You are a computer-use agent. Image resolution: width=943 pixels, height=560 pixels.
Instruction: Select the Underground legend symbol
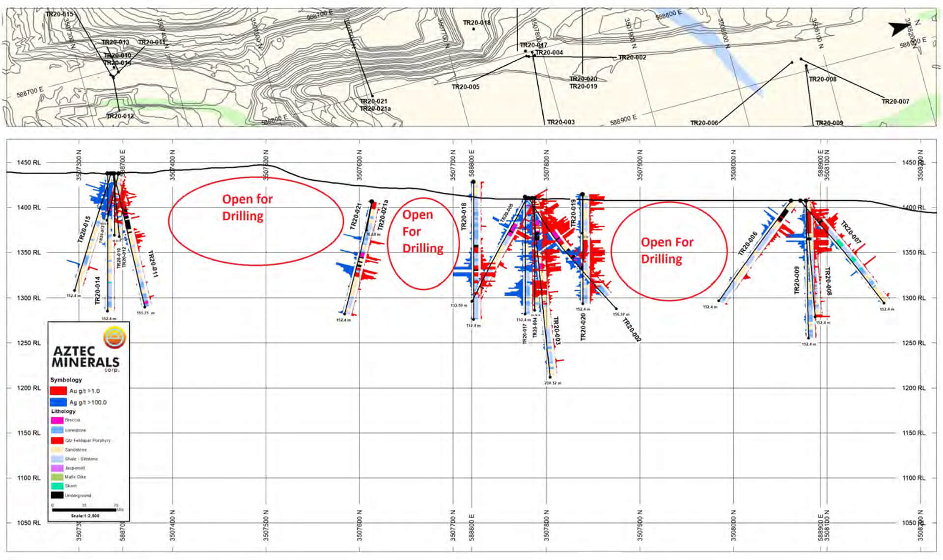pos(57,494)
